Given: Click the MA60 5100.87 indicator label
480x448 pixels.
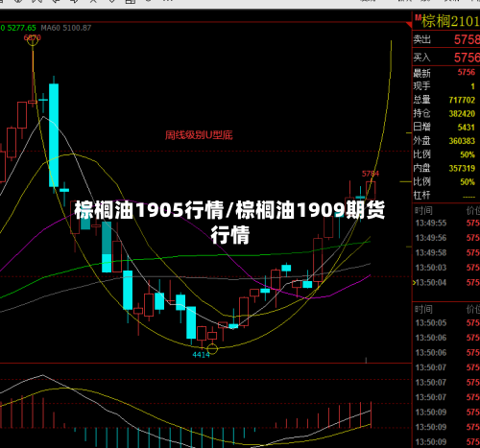Looking at the screenshot, I should (66, 28).
